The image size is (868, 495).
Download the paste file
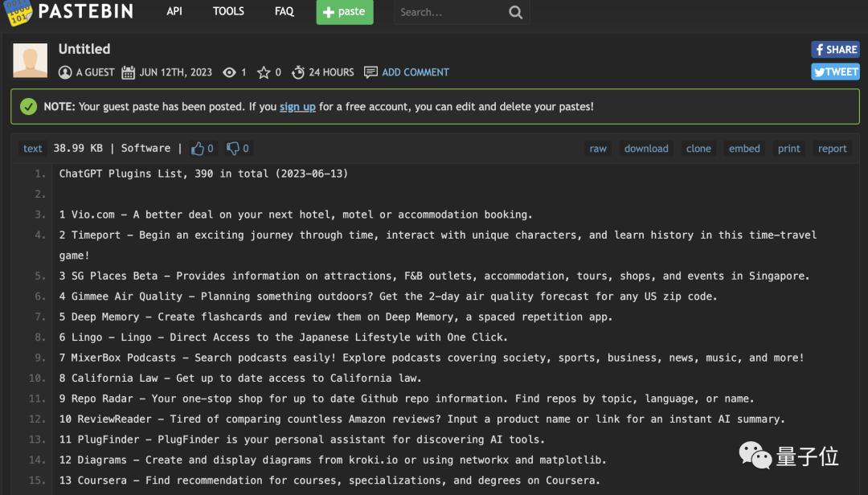pos(646,149)
